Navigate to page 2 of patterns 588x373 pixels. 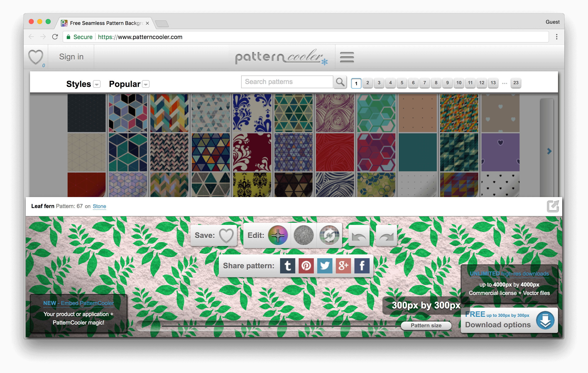(368, 83)
